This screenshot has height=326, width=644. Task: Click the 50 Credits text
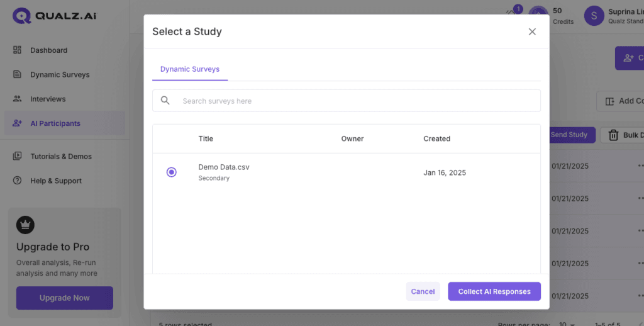pyautogui.click(x=563, y=16)
